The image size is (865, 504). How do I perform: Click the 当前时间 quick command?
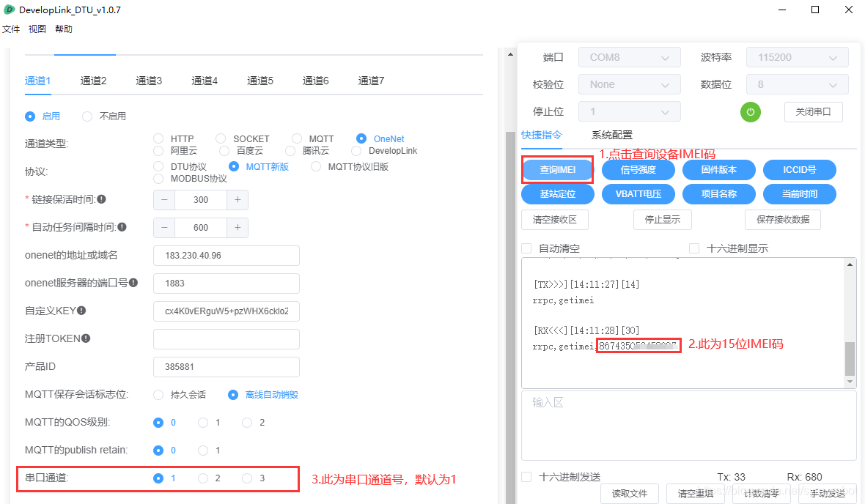click(x=799, y=193)
